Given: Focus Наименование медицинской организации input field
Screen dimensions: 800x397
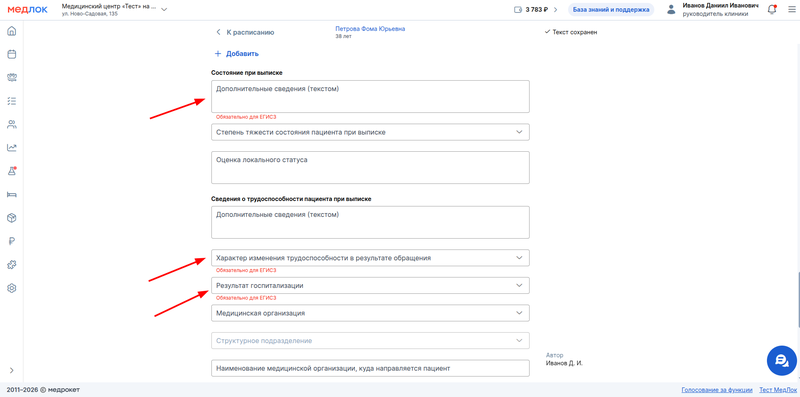Looking at the screenshot, I should pyautogui.click(x=370, y=368).
